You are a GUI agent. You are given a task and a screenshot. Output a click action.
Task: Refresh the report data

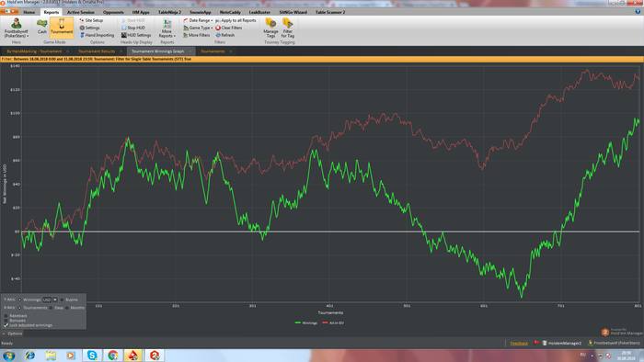click(225, 35)
